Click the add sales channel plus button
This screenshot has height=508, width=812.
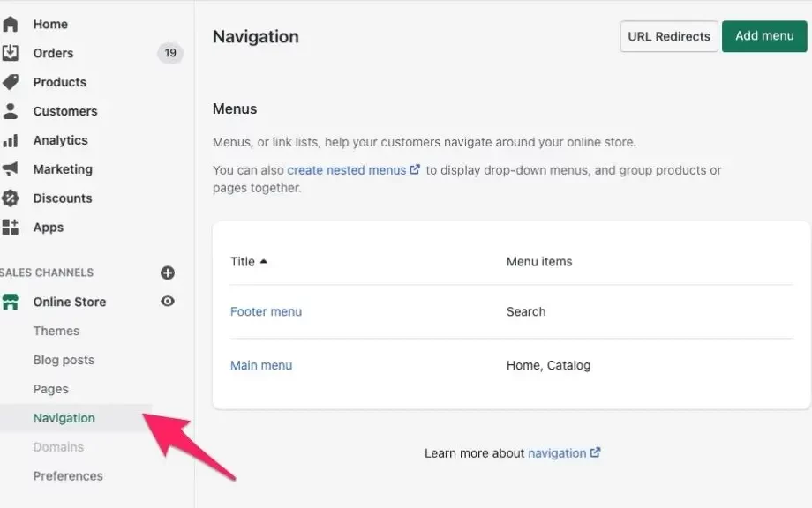[x=167, y=273]
